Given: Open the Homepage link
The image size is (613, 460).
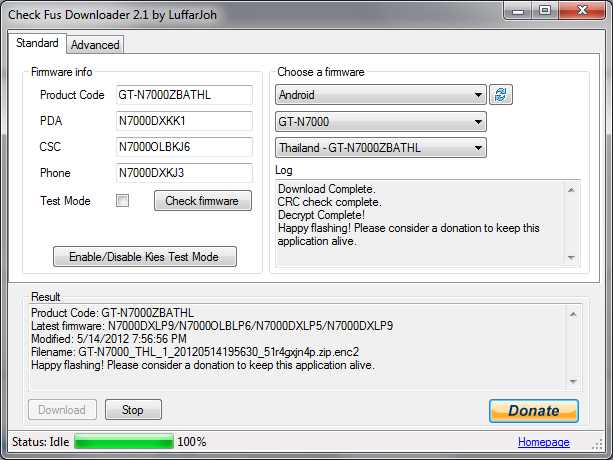Looking at the screenshot, I should click(x=543, y=442).
